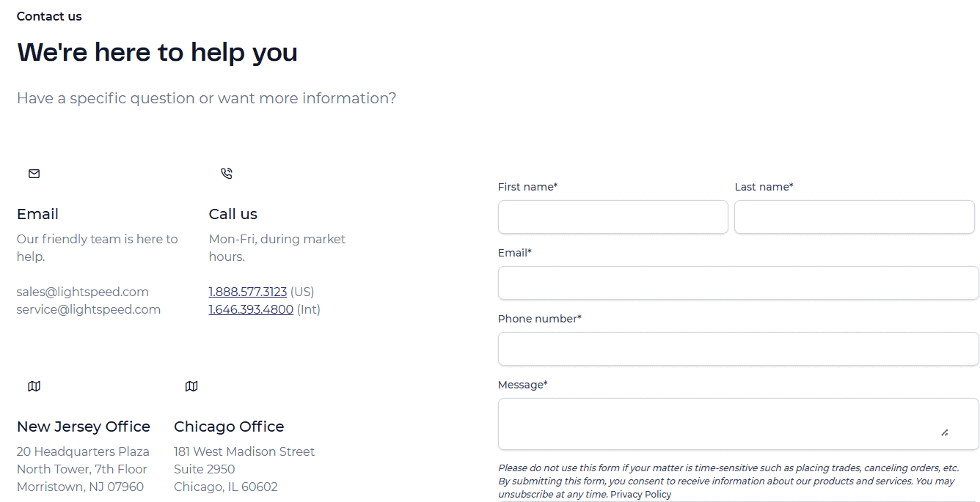980x502 pixels.
Task: Click the phone call icon
Action: point(227,174)
